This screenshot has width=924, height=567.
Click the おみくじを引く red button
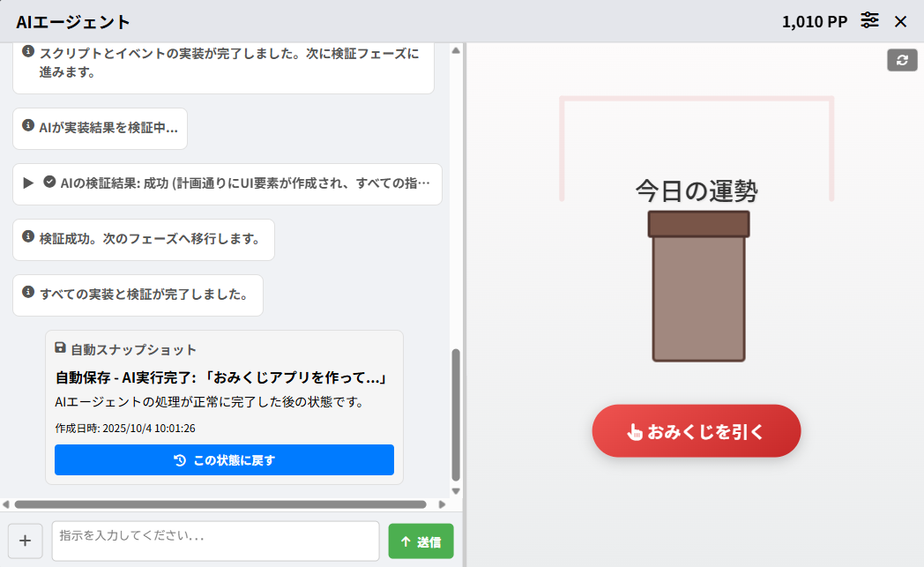coord(696,431)
